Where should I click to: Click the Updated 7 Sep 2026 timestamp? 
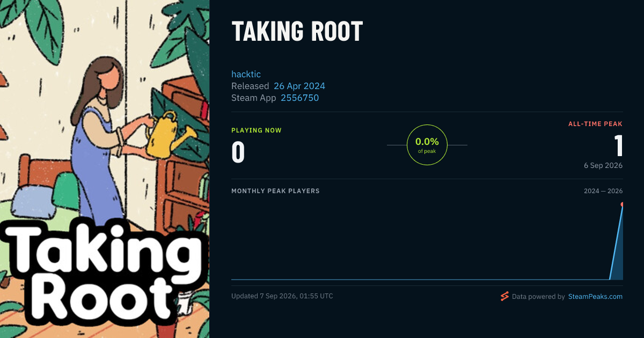pos(282,296)
